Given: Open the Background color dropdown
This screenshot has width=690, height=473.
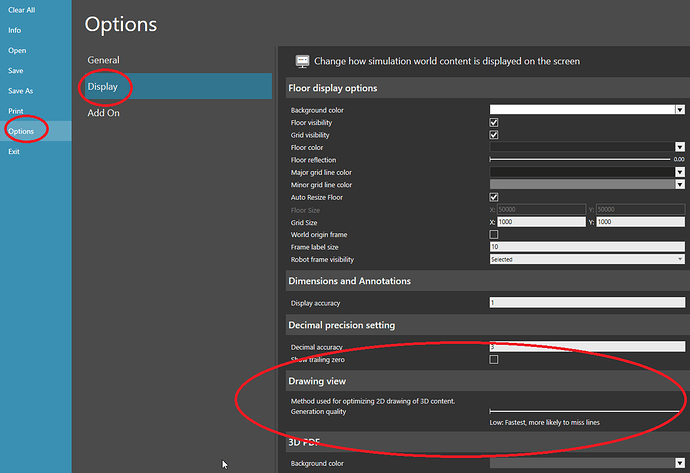Looking at the screenshot, I should [679, 110].
